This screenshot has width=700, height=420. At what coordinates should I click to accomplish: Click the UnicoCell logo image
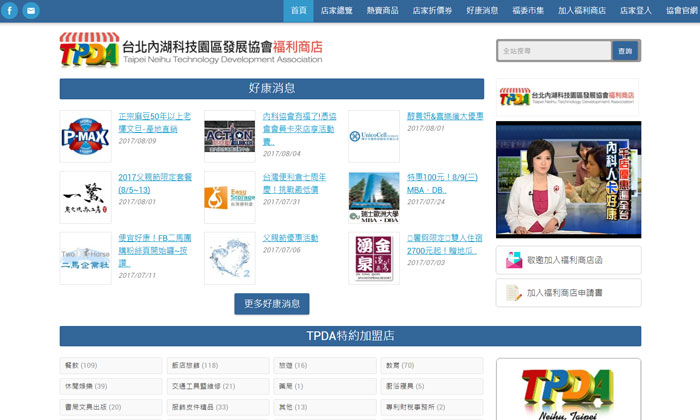[x=373, y=136]
